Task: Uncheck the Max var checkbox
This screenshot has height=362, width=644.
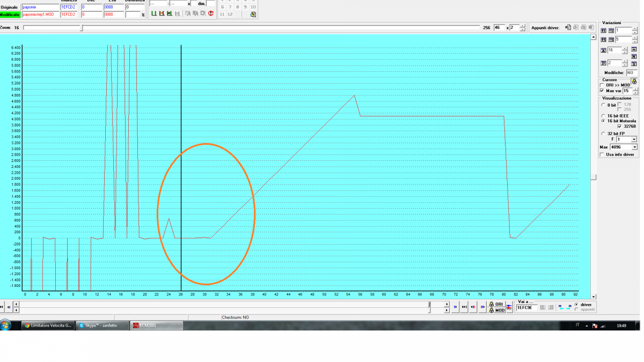Action: pos(602,91)
